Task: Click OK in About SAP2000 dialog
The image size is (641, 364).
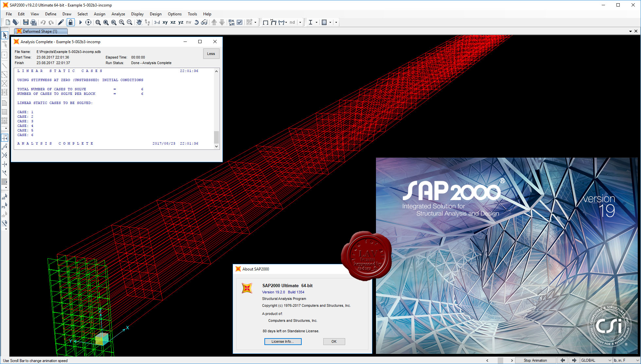Action: [x=334, y=341]
